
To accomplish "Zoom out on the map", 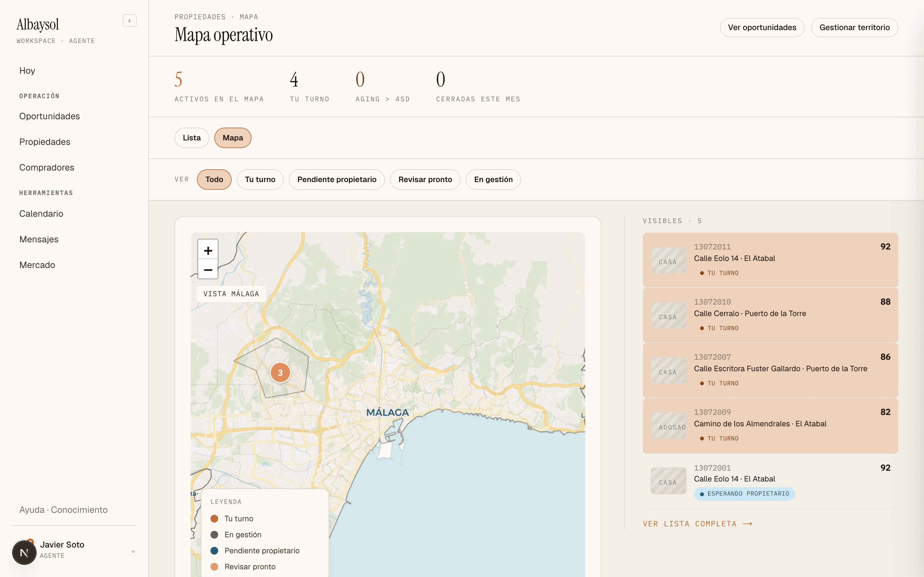I will click(x=208, y=270).
